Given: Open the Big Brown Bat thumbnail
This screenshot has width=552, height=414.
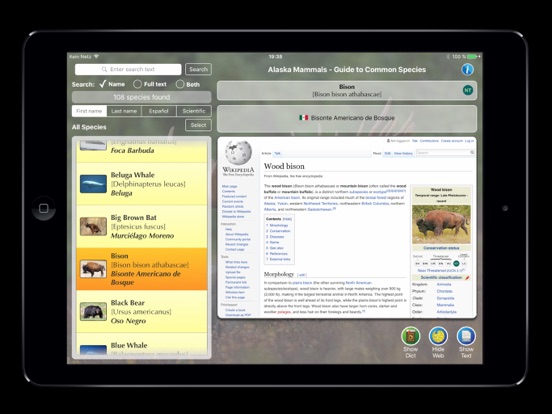Looking at the screenshot, I should click(x=93, y=226).
